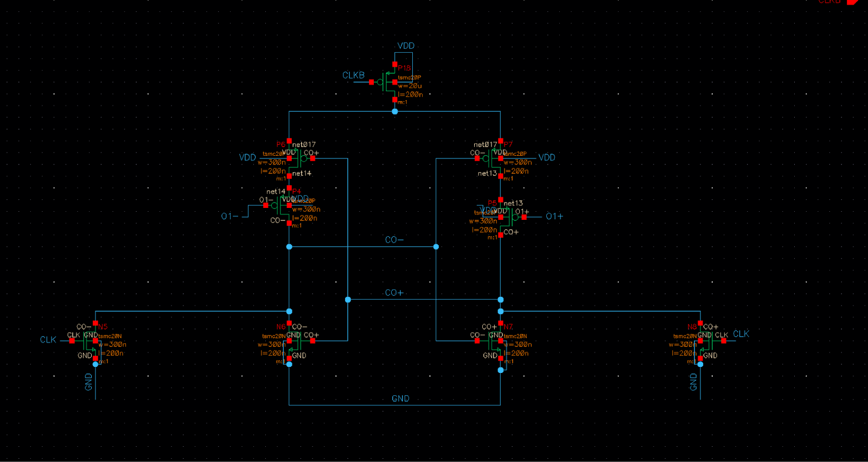Click the junction dot just above N6 drain
This screenshot has width=868, height=462.
(289, 311)
